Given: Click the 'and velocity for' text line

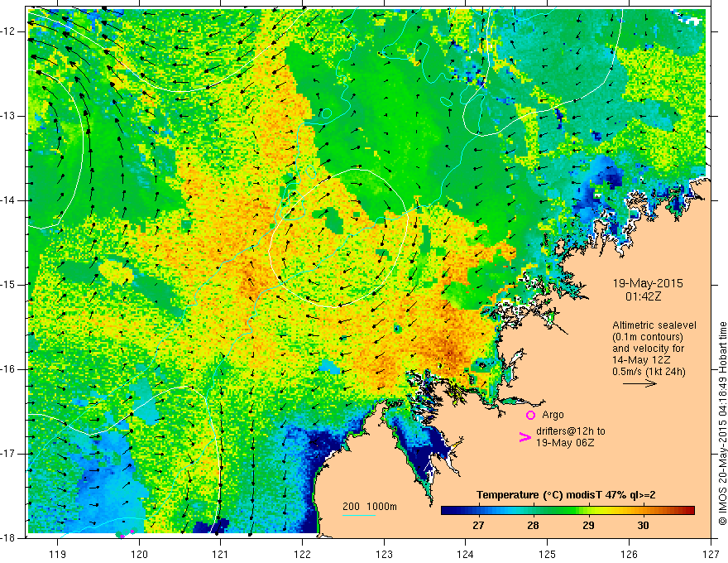Looking at the screenshot, I should pyautogui.click(x=648, y=349).
